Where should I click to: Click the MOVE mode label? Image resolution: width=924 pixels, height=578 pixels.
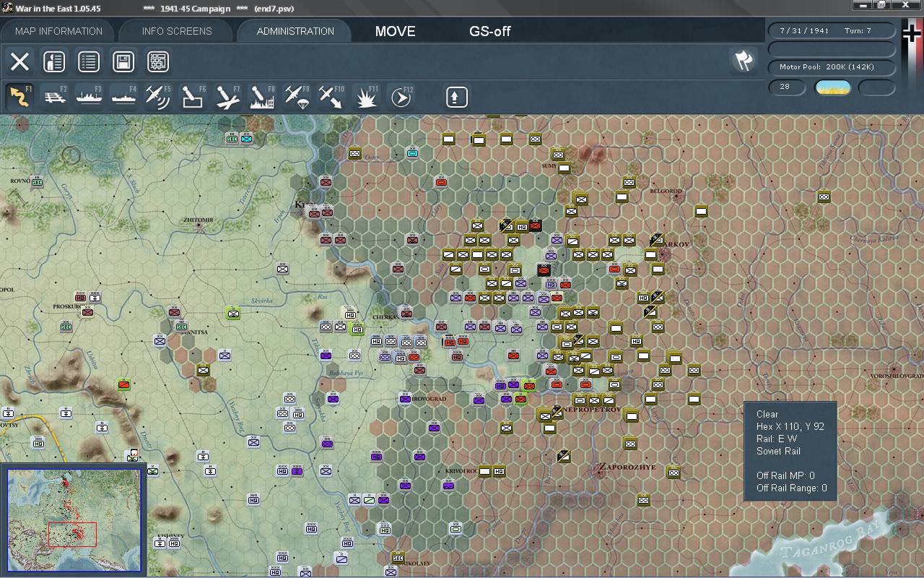(396, 31)
